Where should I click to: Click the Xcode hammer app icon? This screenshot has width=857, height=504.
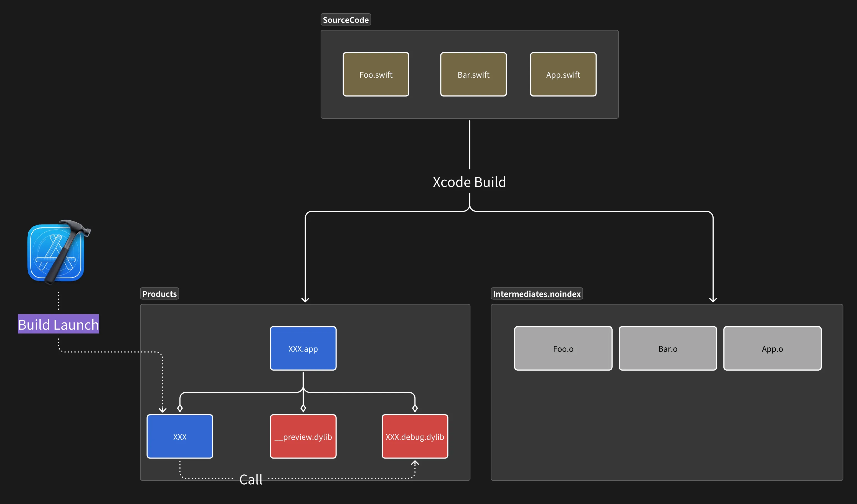click(56, 252)
